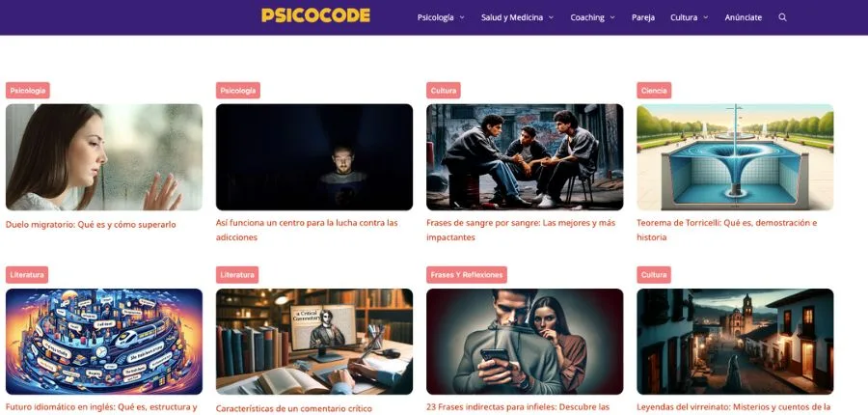Open the search magnifier icon

pos(782,17)
